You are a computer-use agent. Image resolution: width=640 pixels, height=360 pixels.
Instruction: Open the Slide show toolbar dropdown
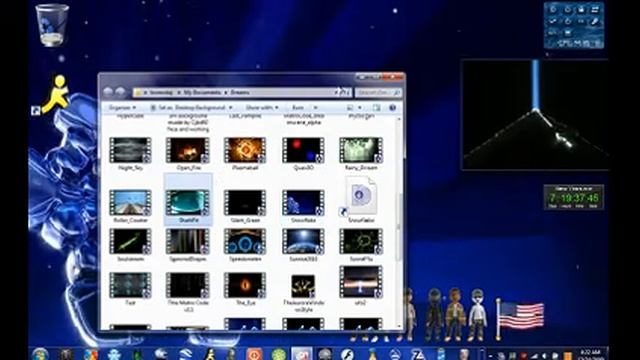coord(262,108)
